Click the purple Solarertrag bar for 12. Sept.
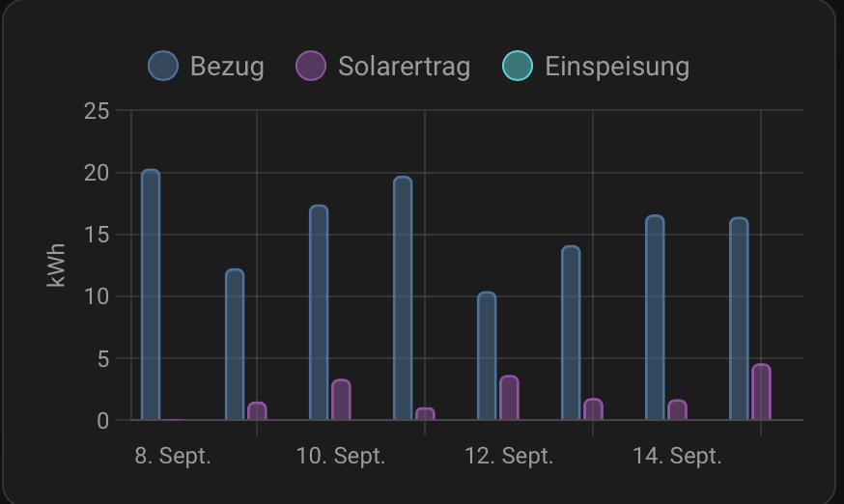The height and width of the screenshot is (504, 844). pyautogui.click(x=509, y=398)
